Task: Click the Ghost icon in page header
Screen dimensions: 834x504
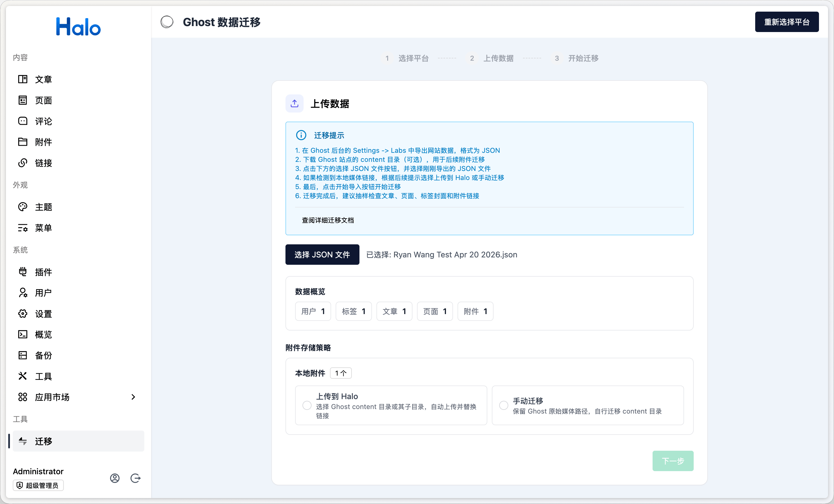Action: point(167,22)
